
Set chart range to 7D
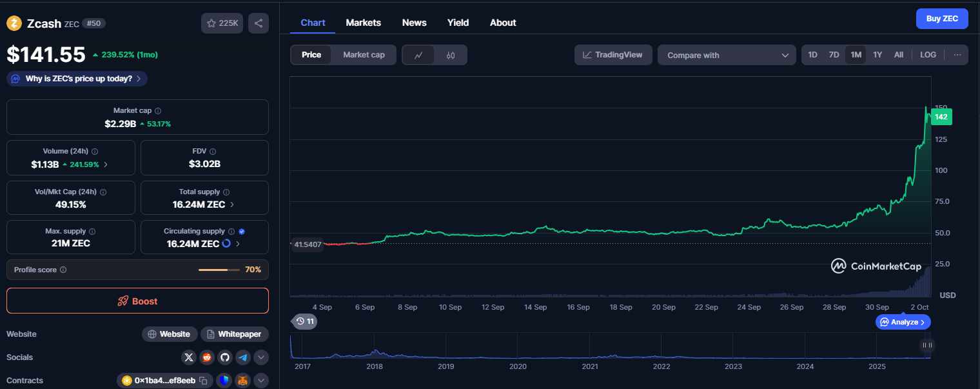834,55
